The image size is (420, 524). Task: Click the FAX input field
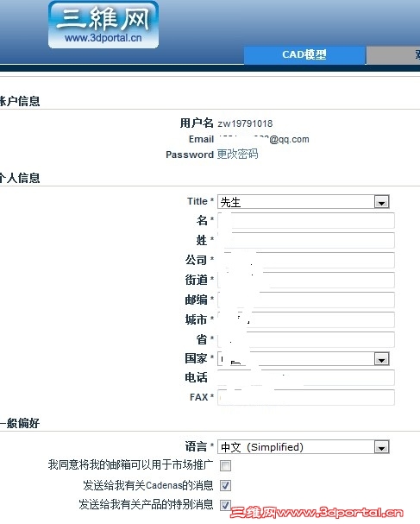pos(306,397)
